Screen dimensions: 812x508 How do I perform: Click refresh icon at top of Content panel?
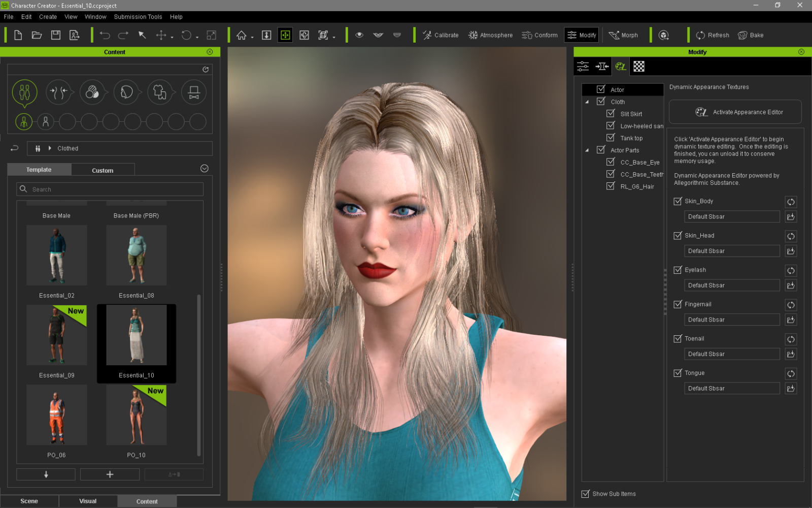point(206,70)
